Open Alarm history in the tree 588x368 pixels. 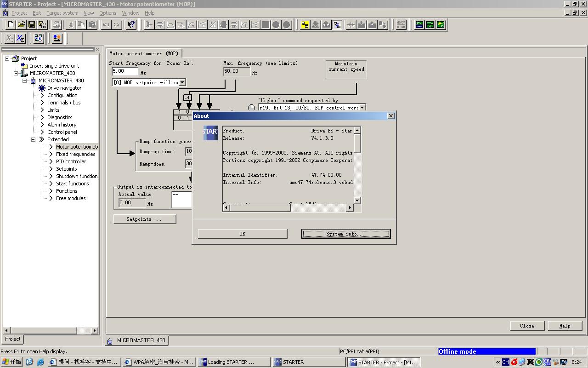pos(62,125)
